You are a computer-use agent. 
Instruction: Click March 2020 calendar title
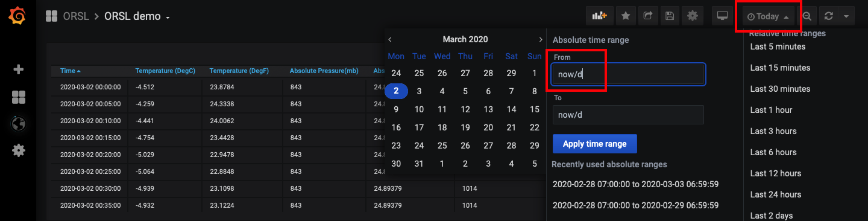[465, 39]
